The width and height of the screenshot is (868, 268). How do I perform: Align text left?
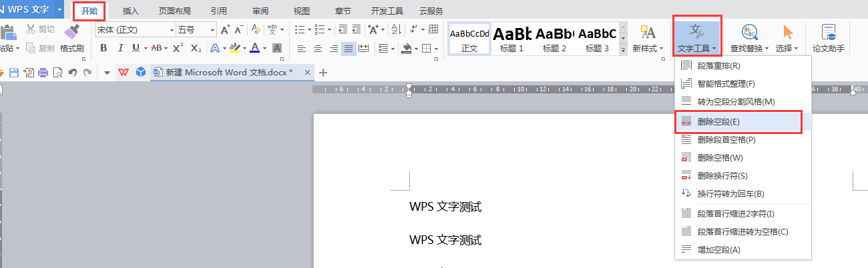[x=302, y=48]
